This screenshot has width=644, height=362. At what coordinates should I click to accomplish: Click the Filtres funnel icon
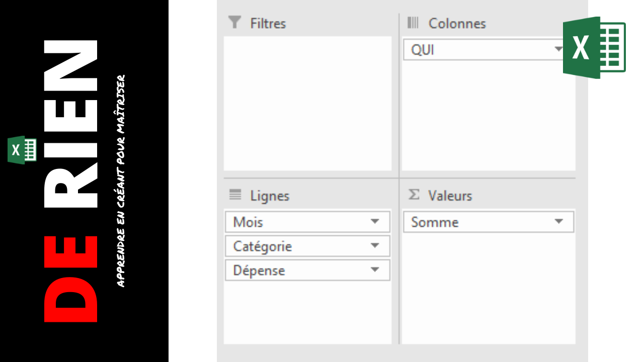[234, 23]
